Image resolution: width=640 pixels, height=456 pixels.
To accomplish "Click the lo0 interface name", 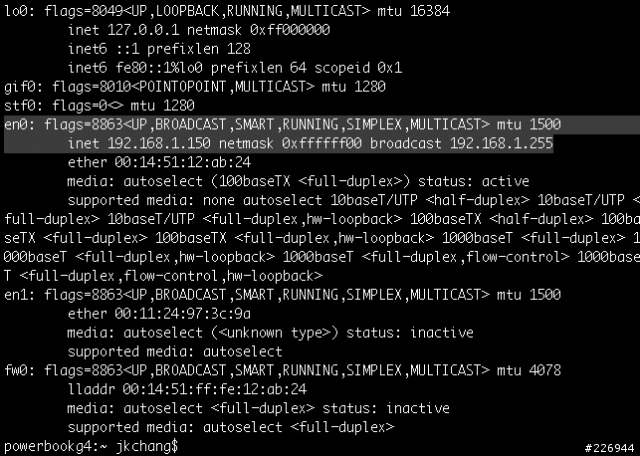I will click(15, 12).
